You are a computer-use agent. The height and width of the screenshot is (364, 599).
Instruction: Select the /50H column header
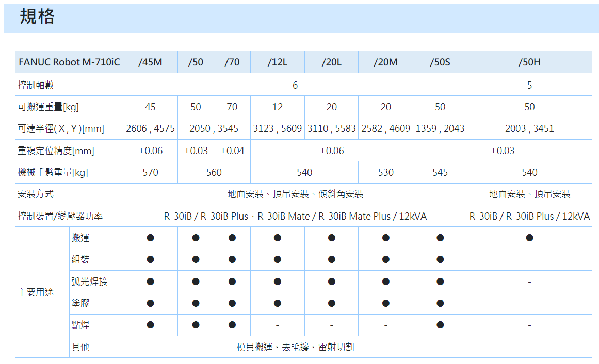529,62
